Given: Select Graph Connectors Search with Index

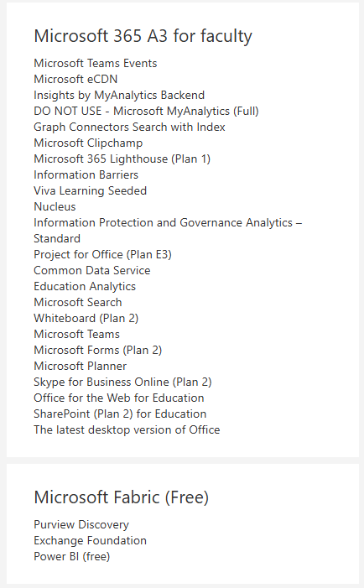Looking at the screenshot, I should (129, 127).
